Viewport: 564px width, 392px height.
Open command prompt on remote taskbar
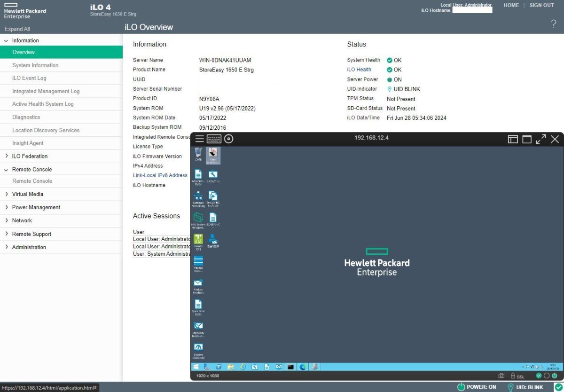[291, 367]
